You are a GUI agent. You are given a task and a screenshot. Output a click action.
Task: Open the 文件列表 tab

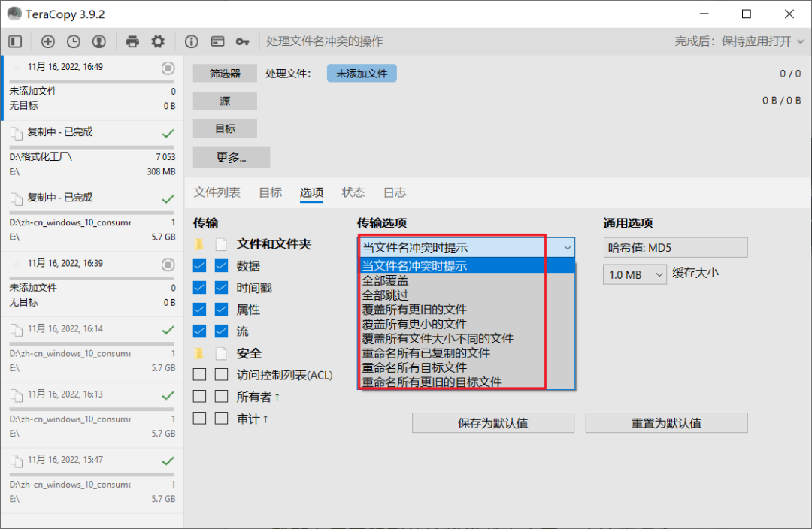[x=217, y=192]
